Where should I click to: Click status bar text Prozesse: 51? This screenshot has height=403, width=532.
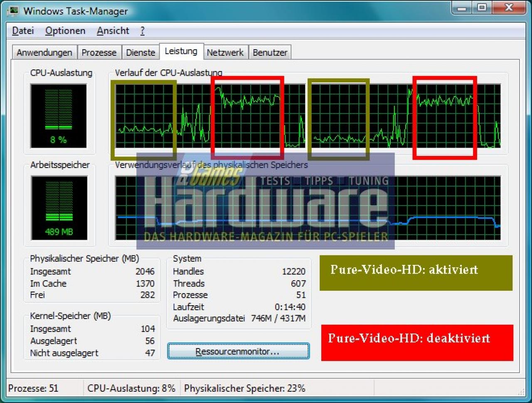[33, 388]
